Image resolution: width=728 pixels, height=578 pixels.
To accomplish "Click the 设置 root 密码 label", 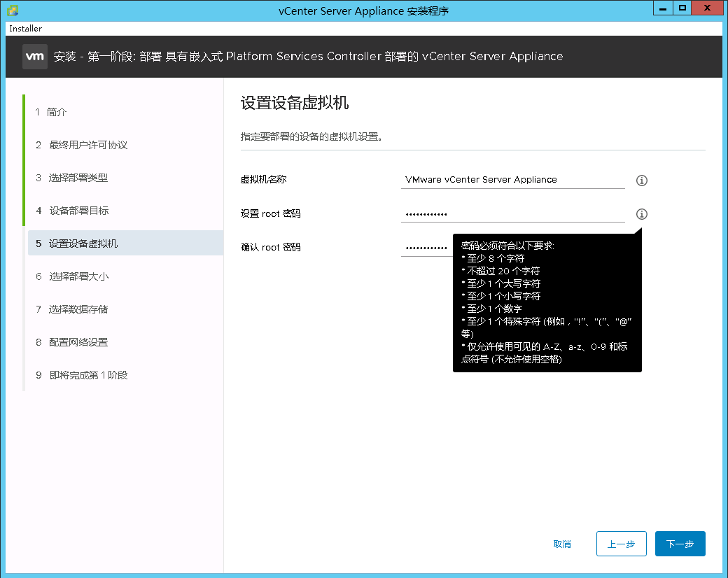I will coord(271,213).
